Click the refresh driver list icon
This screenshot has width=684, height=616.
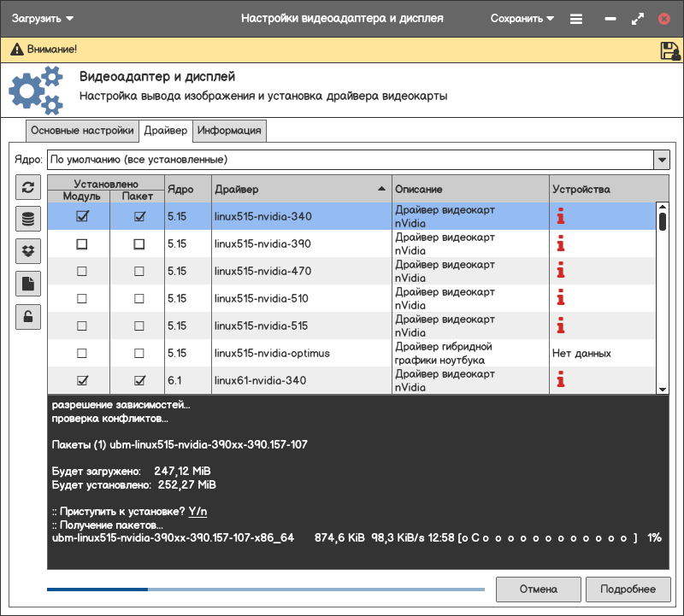pos(28,188)
